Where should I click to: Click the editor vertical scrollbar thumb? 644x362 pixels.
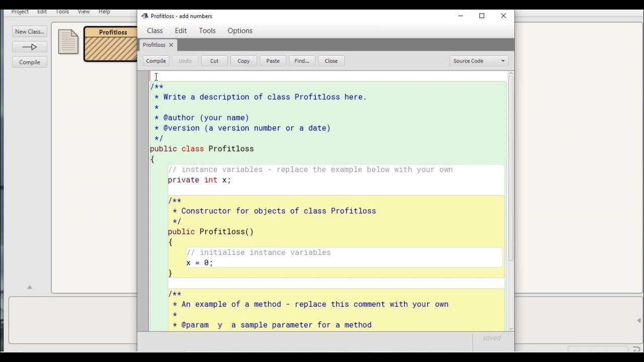(511, 168)
